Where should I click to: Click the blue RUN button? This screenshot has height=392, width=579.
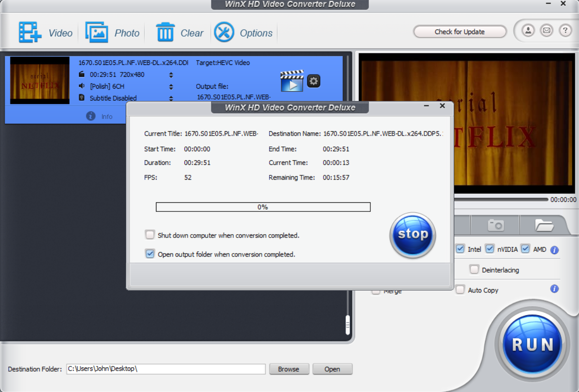click(532, 344)
